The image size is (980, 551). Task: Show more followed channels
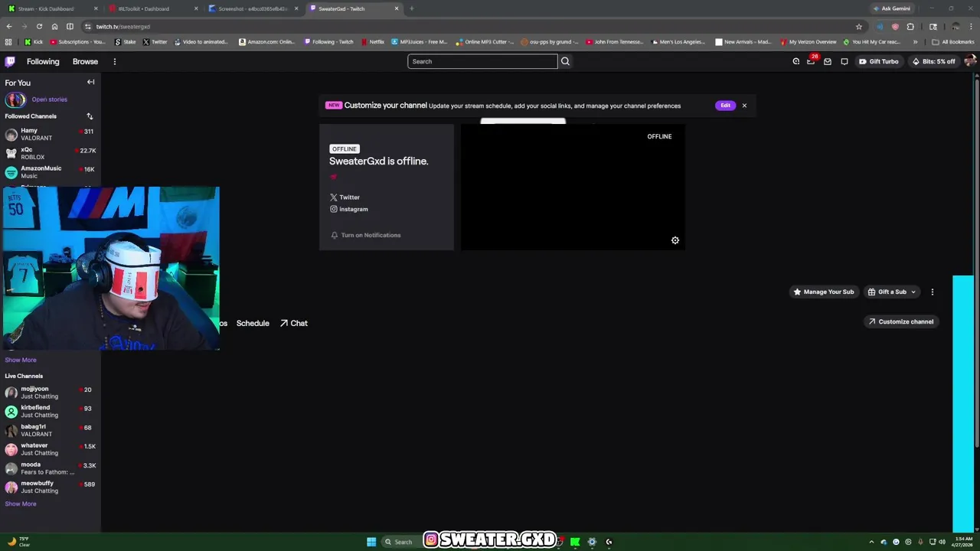(21, 360)
